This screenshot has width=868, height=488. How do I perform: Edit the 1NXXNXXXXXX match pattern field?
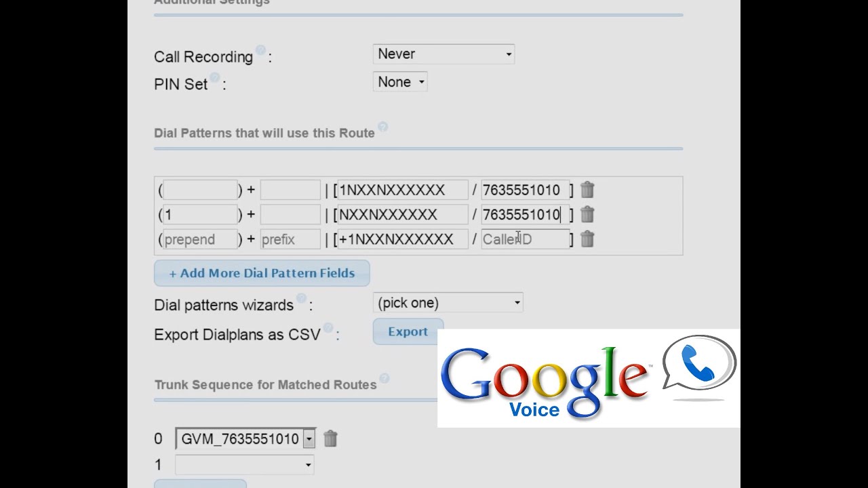tap(403, 190)
